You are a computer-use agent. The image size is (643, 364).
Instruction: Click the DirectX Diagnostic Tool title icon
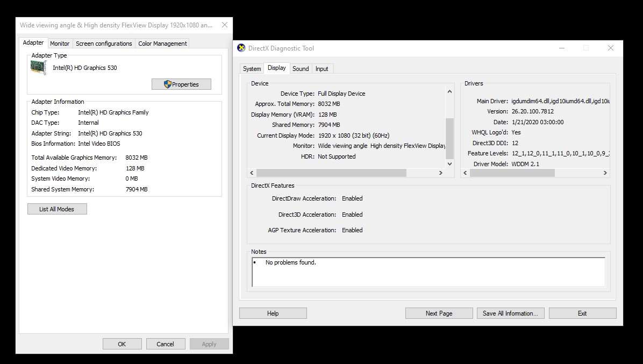coord(241,48)
